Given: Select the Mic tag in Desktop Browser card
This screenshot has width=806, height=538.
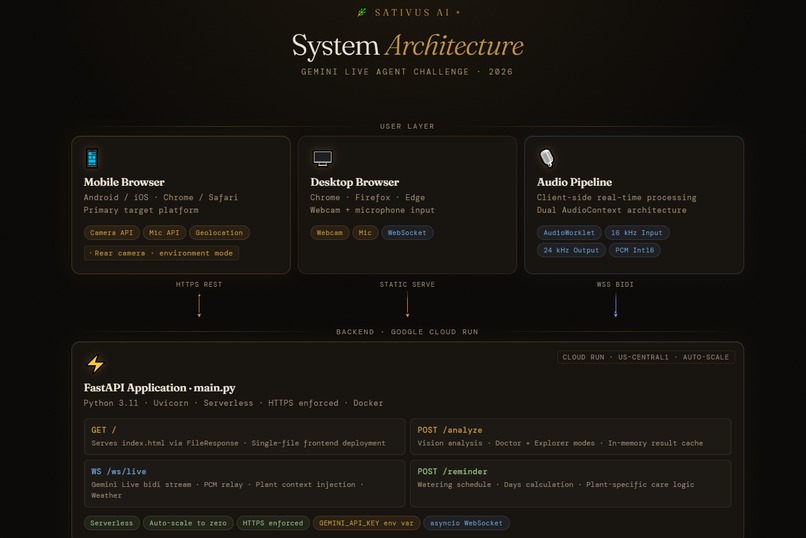Looking at the screenshot, I should point(365,233).
